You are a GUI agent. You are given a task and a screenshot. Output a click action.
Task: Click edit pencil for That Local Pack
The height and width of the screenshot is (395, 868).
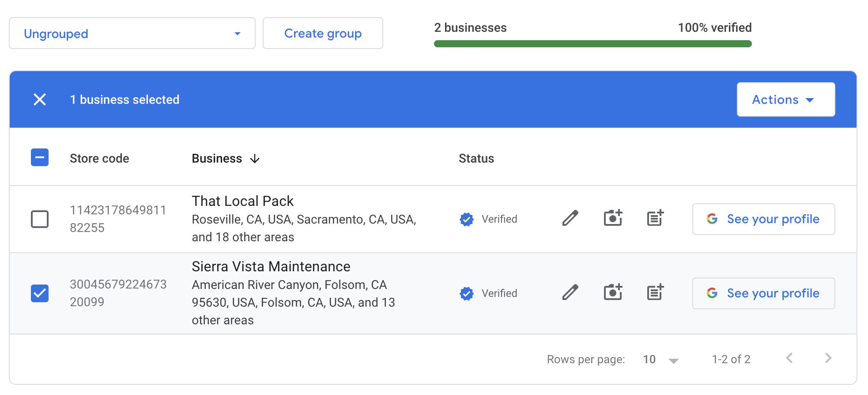coord(570,218)
